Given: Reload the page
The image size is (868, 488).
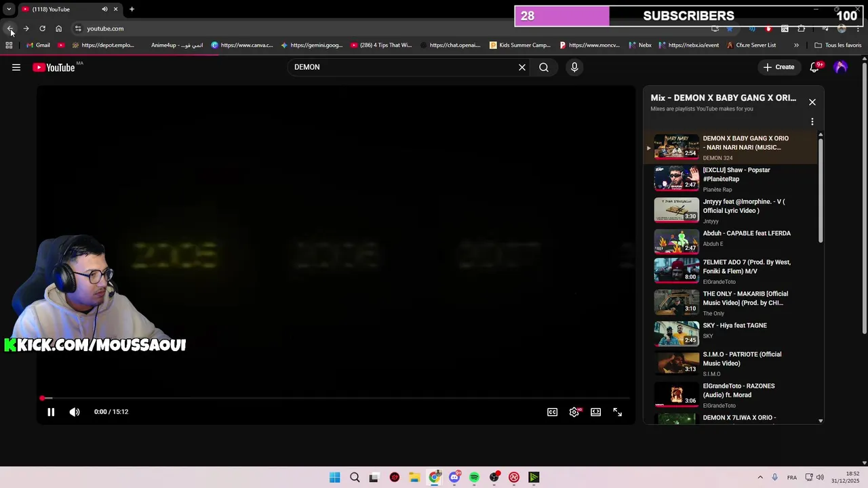Looking at the screenshot, I should [x=42, y=28].
